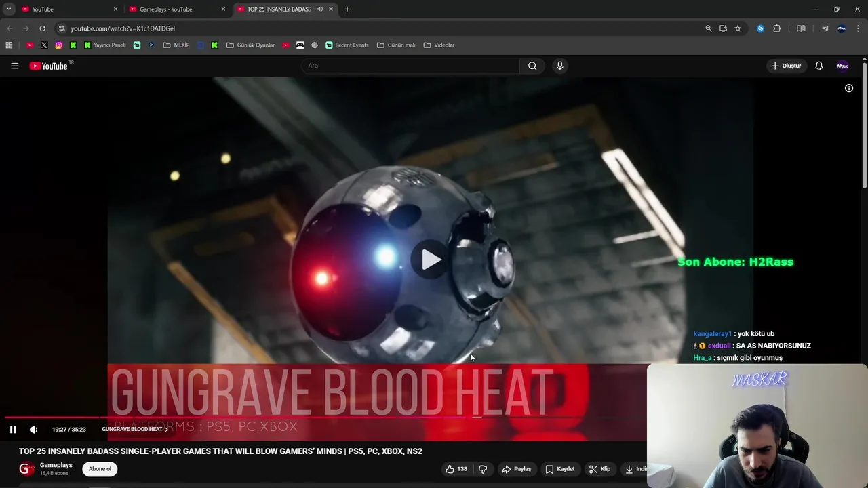This screenshot has width=868, height=488.
Task: Open the GUNGRAVE BLOOD HEAT chapter list
Action: click(x=135, y=429)
